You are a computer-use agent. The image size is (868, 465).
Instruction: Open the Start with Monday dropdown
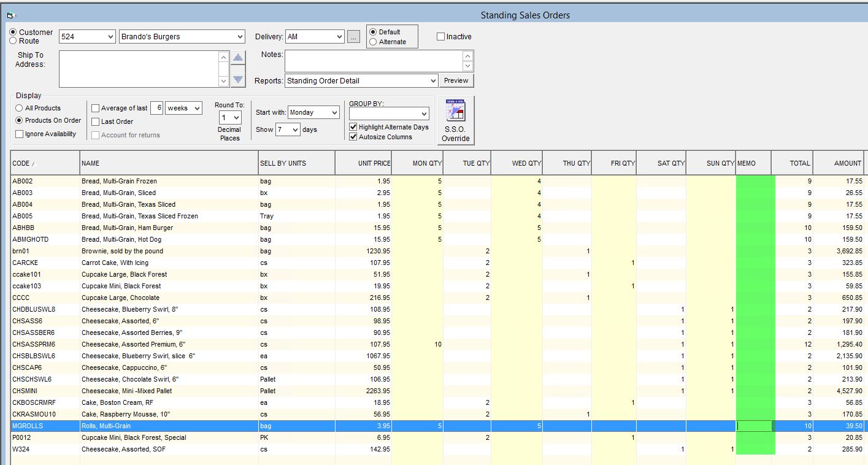(334, 112)
